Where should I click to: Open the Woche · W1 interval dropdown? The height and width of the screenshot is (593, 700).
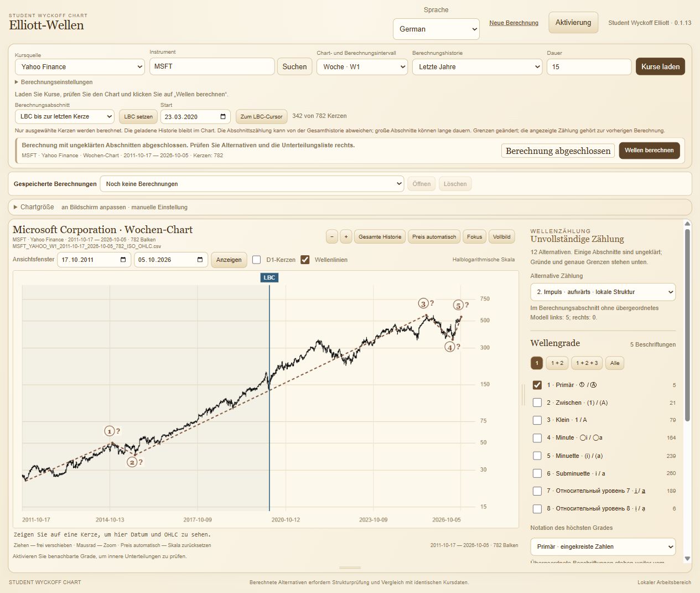(x=362, y=67)
